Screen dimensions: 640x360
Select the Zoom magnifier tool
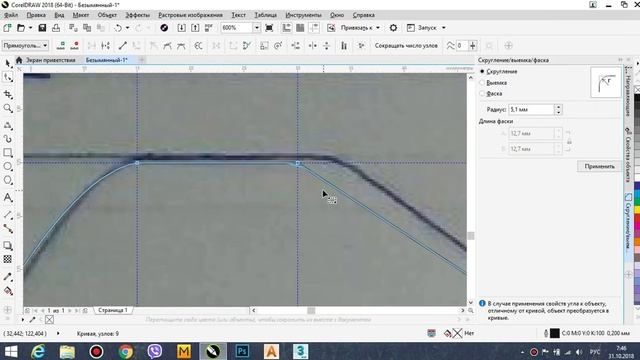tap(8, 108)
